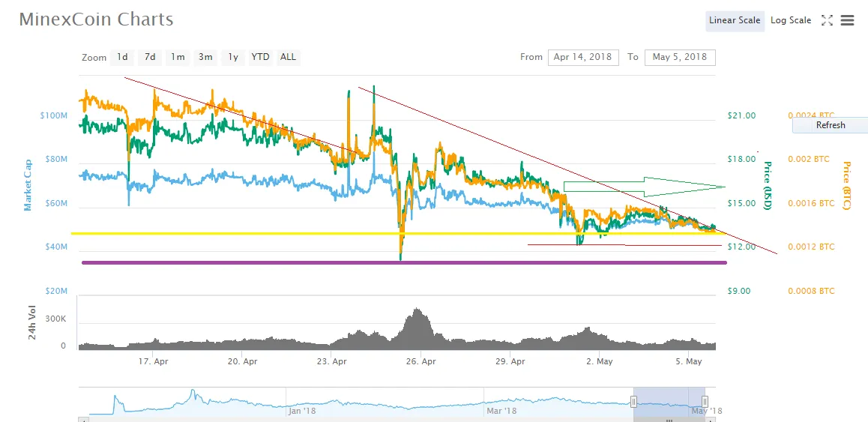Click the 0.002 BTC axis label

click(x=808, y=160)
